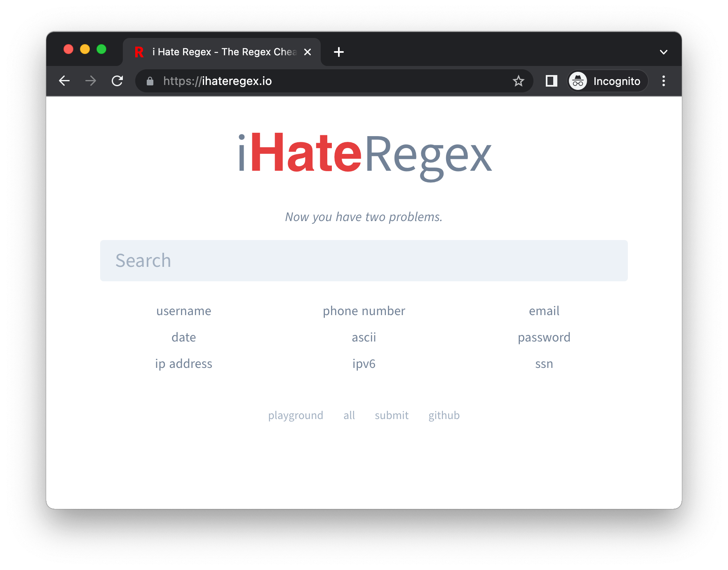Click the Incognito profile button
The width and height of the screenshot is (728, 570).
pyautogui.click(x=608, y=81)
